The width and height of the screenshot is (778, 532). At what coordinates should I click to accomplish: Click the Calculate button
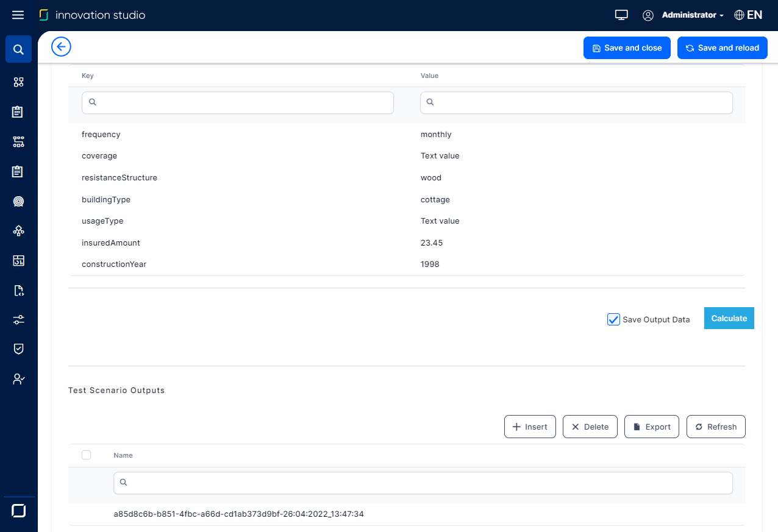(729, 318)
